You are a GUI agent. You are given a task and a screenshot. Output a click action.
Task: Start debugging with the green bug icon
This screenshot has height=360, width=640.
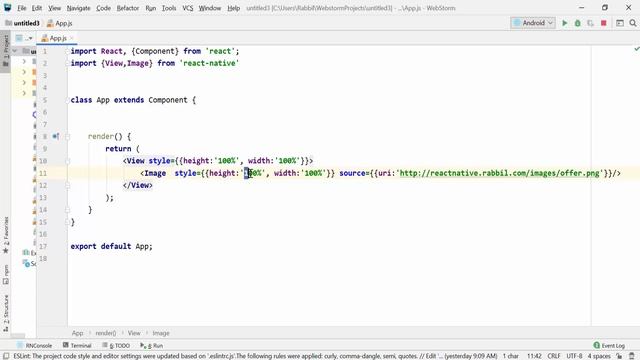coord(578,23)
